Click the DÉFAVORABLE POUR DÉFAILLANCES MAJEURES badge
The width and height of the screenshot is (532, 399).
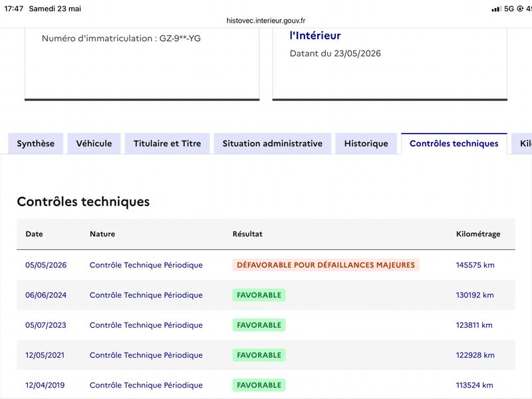(x=326, y=265)
